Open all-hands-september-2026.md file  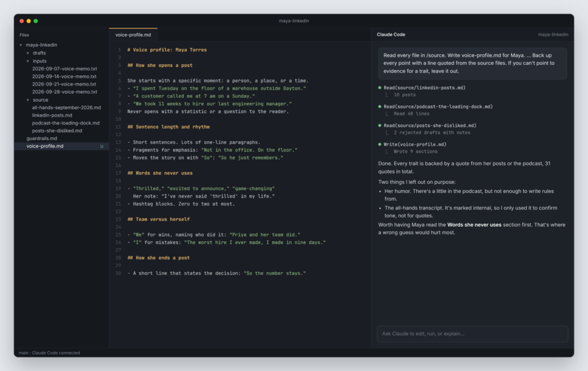pos(67,107)
